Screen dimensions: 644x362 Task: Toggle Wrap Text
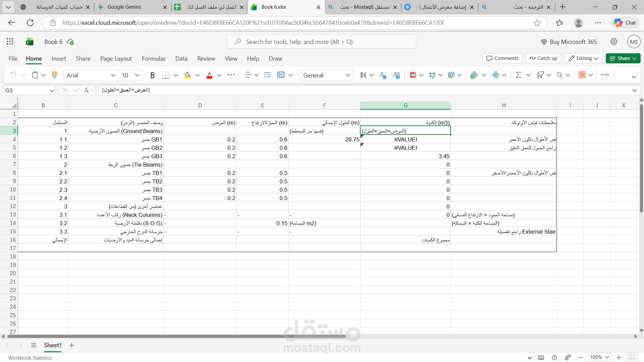pos(267,75)
